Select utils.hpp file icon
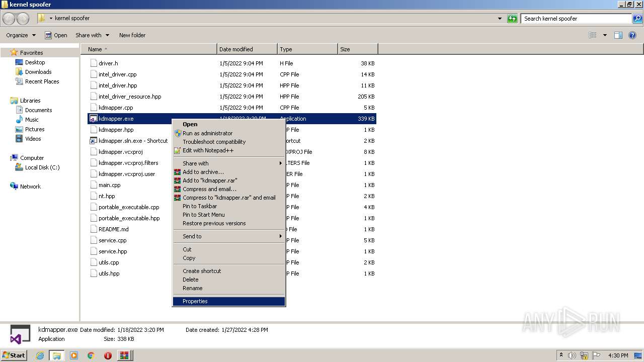Image resolution: width=644 pixels, height=362 pixels. 94,274
